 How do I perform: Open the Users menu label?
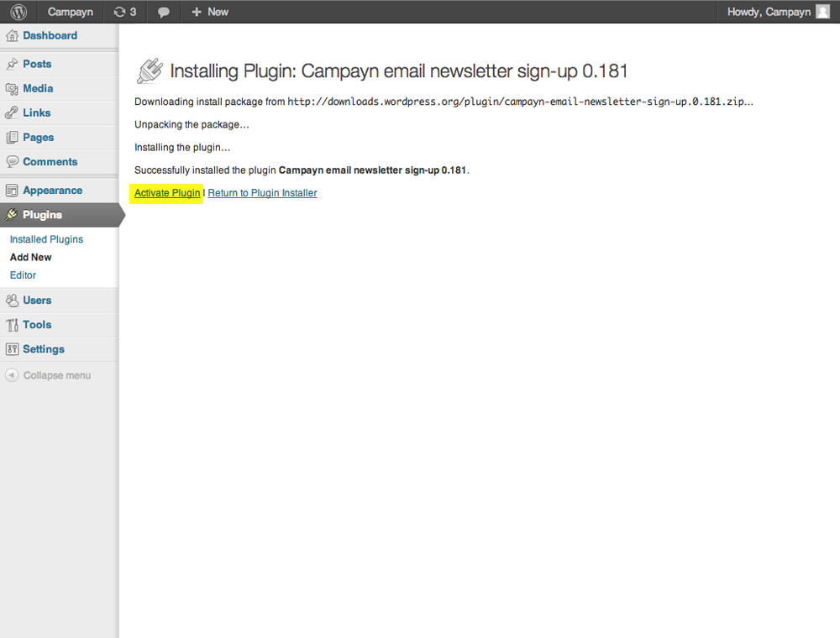(37, 301)
